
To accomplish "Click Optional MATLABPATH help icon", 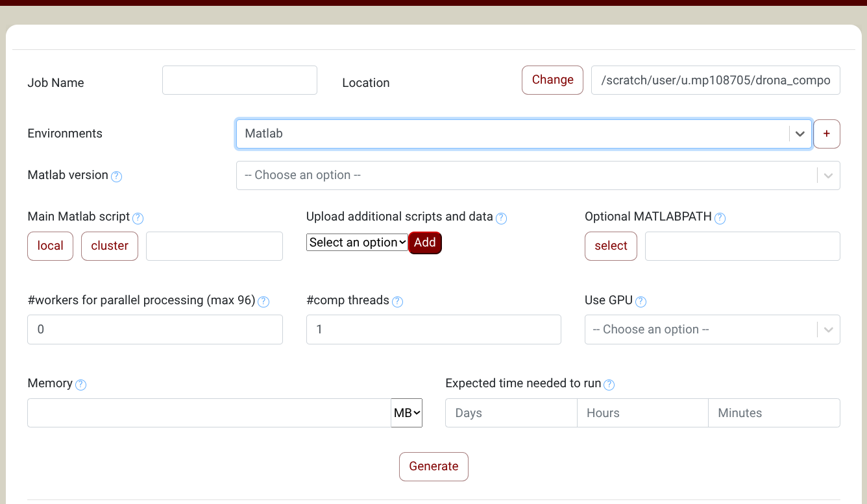I will [x=720, y=218].
